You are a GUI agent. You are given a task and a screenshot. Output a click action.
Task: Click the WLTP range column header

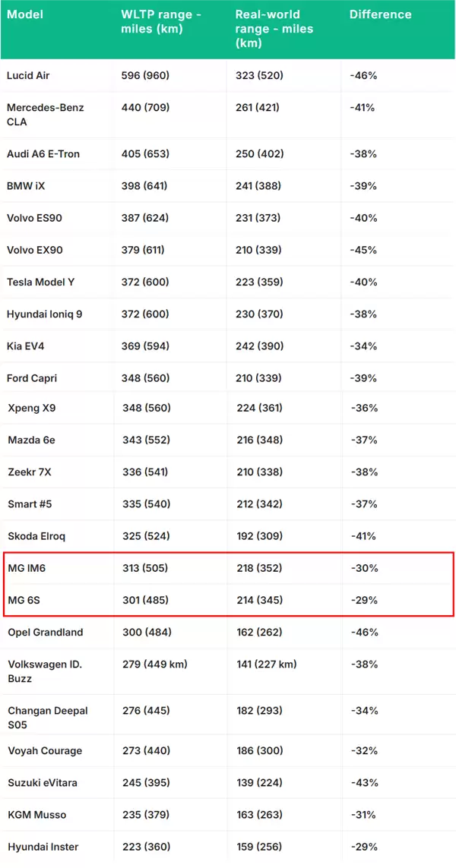tap(160, 21)
